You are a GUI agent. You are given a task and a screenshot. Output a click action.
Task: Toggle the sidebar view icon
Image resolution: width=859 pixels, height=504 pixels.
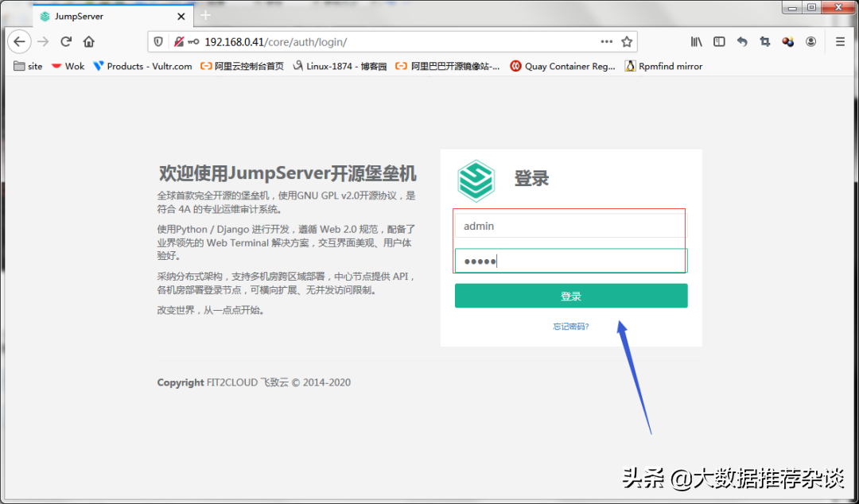(x=719, y=41)
